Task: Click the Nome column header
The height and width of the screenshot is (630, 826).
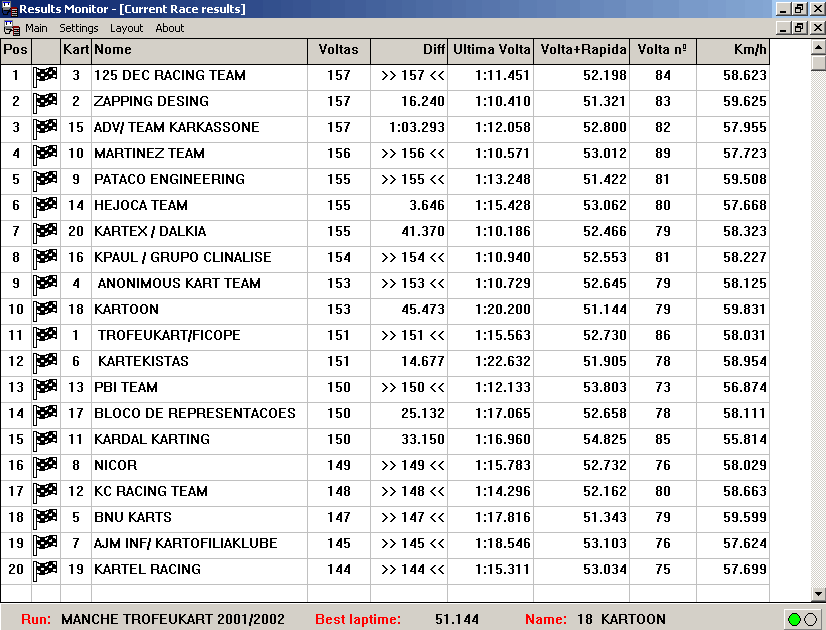Action: [199, 50]
